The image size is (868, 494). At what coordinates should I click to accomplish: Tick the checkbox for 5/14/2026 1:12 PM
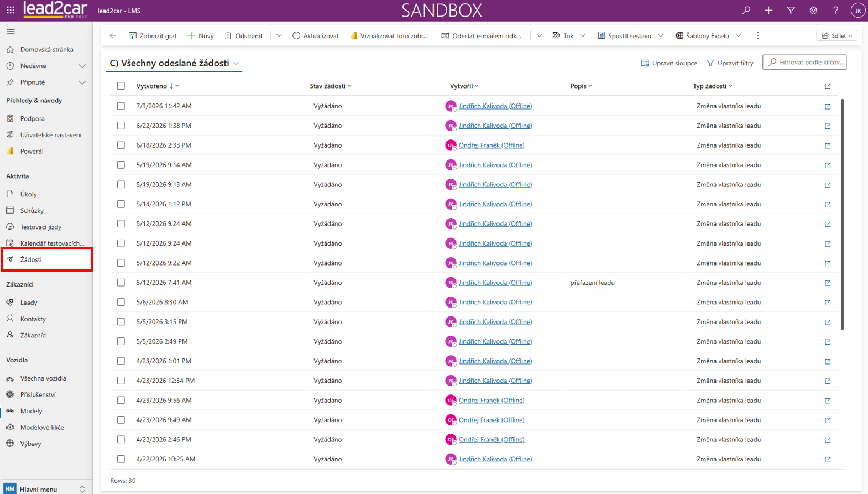tap(121, 204)
